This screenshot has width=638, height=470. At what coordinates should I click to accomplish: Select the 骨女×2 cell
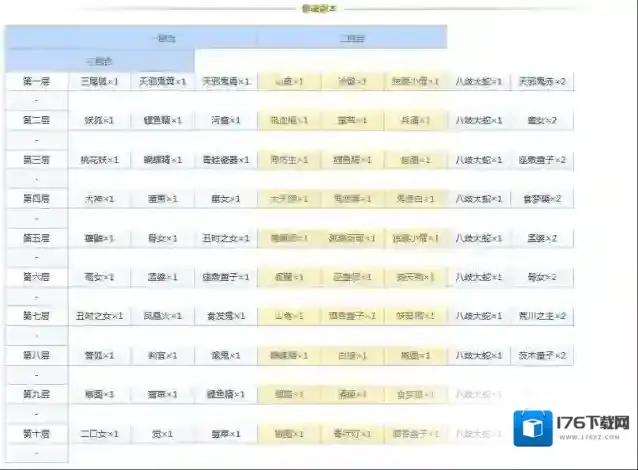[x=542, y=277]
